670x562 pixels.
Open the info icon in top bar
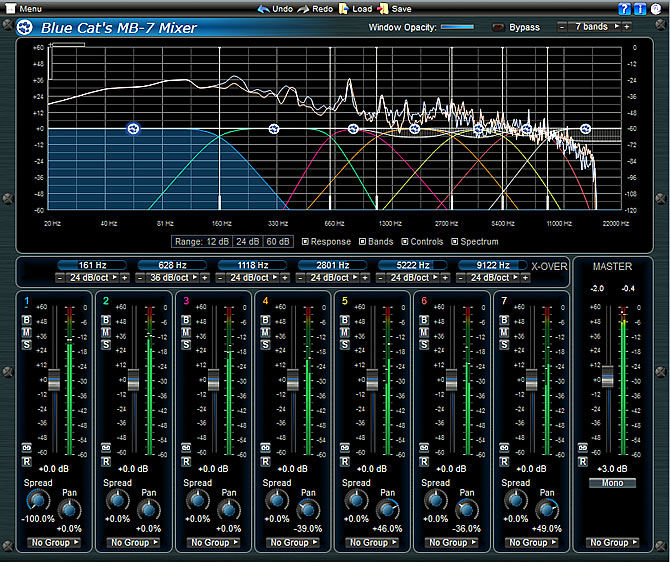click(640, 9)
